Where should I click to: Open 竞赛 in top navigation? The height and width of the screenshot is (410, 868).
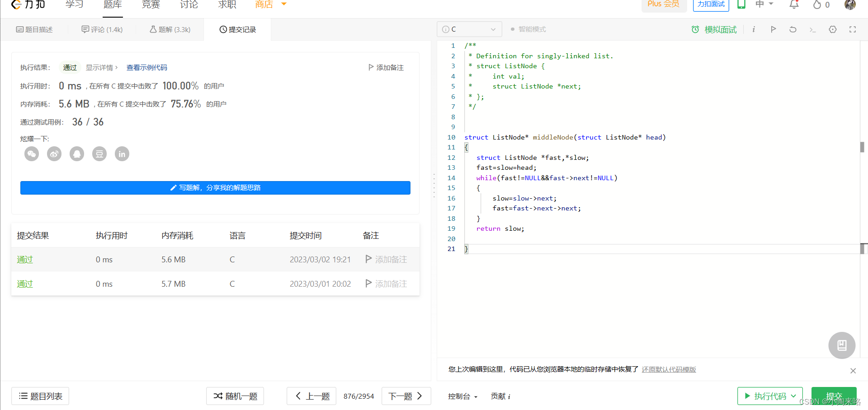(151, 5)
